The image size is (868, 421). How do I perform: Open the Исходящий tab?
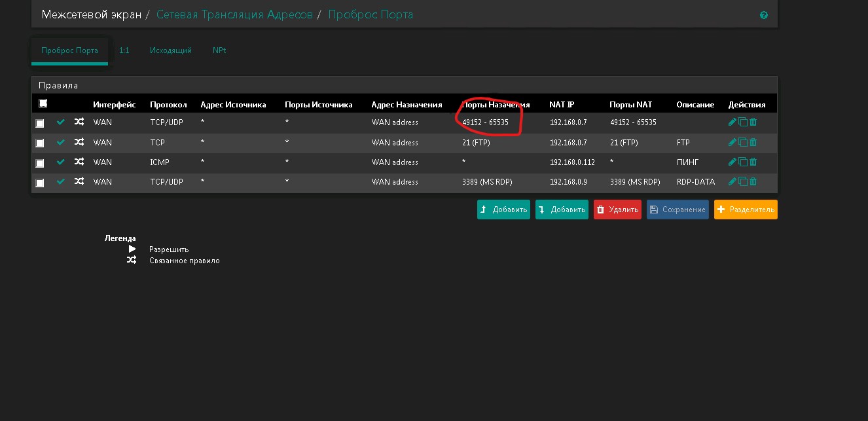(x=171, y=50)
